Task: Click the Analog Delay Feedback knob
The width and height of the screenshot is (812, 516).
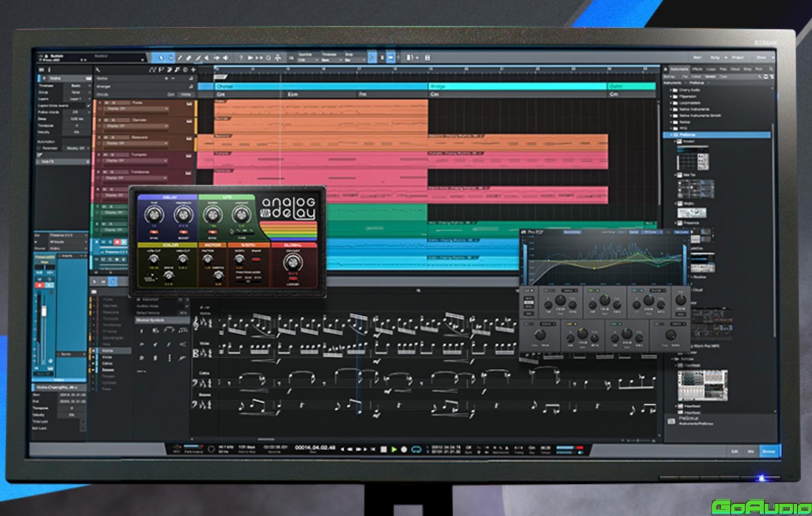Action: [x=183, y=215]
